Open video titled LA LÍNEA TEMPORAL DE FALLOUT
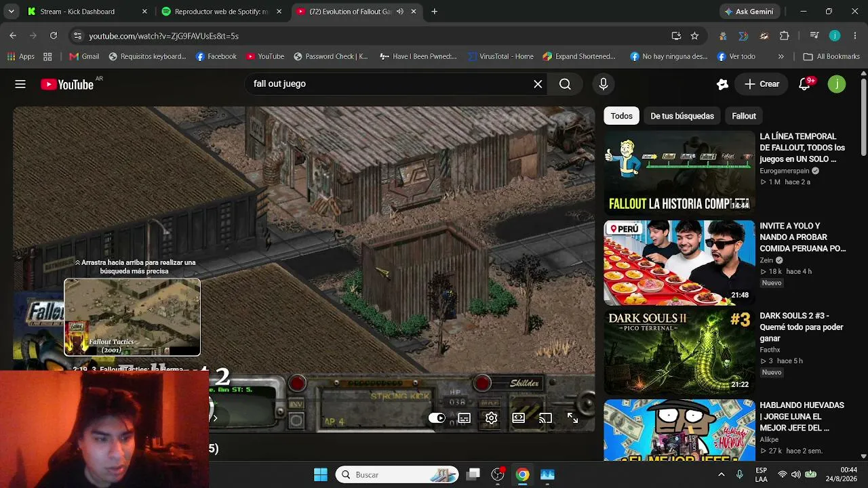Screen dimensions: 868x488 pos(802,148)
